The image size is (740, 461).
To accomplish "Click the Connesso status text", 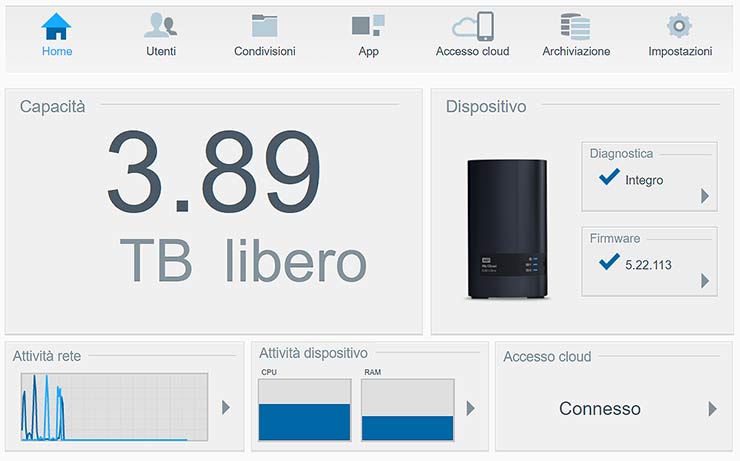I will [600, 409].
